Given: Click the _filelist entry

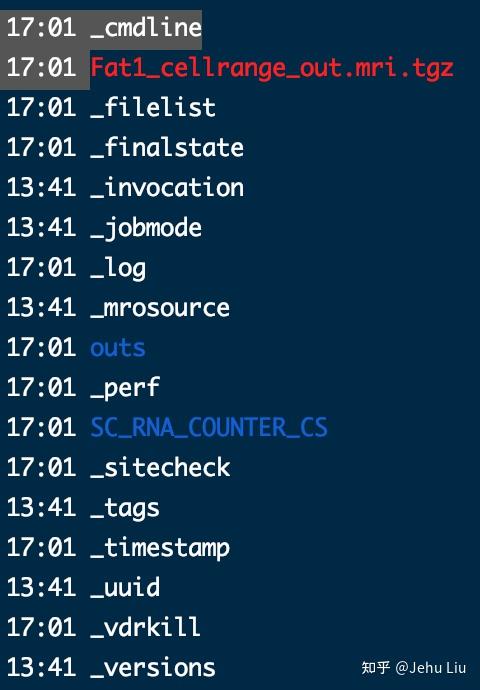Looking at the screenshot, I should (153, 108).
